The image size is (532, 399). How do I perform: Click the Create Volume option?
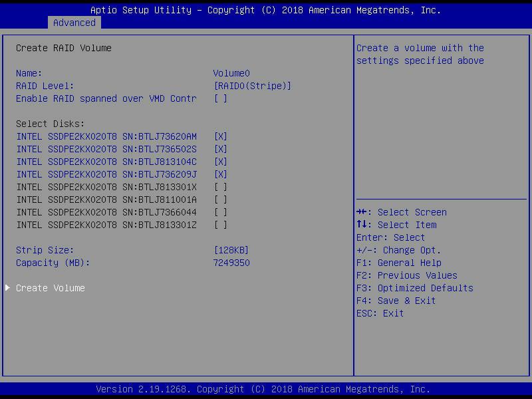(51, 288)
